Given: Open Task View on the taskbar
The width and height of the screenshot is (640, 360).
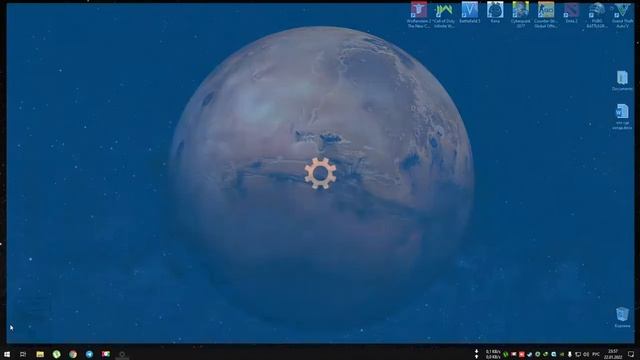Looking at the screenshot, I should [23, 354].
